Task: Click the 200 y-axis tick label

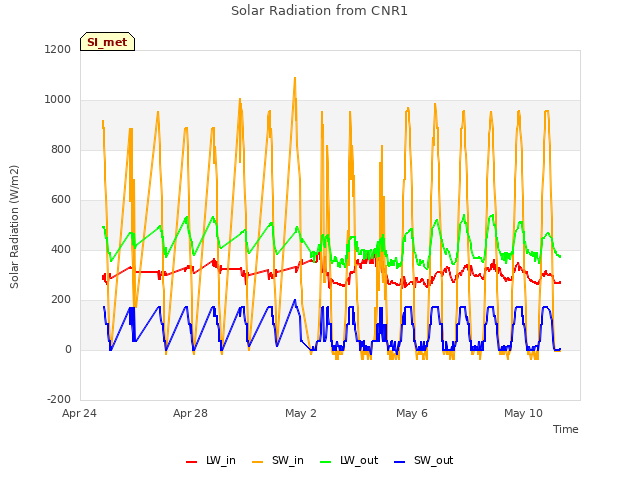Action: (61, 300)
